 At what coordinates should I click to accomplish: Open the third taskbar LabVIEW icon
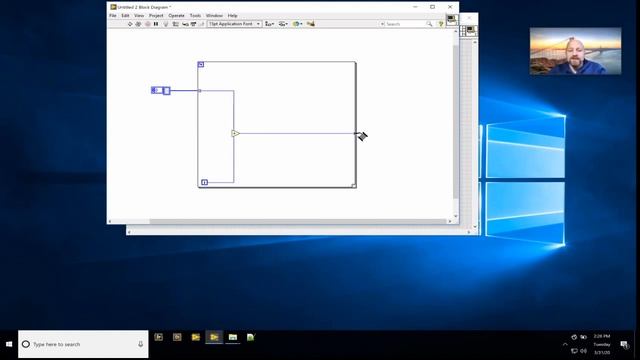196,337
